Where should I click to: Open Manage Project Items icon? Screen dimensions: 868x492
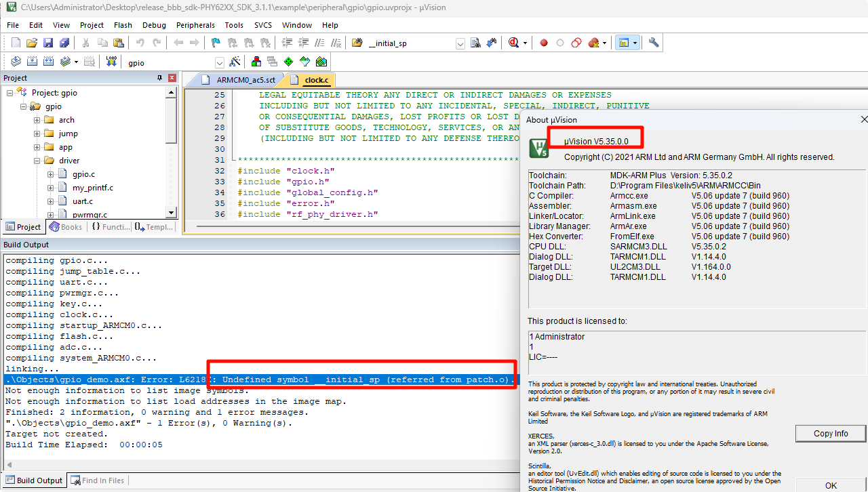[256, 62]
